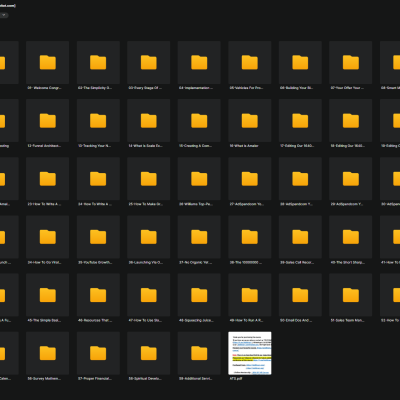
Task: Open folder 13-Tracking Your...
Action: (x=98, y=121)
